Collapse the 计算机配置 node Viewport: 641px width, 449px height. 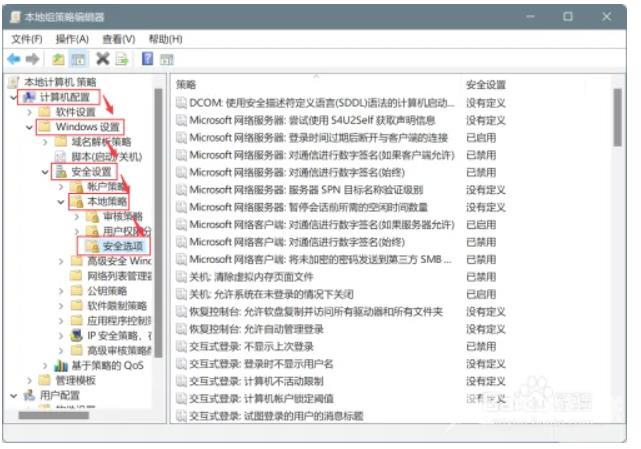pos(13,97)
